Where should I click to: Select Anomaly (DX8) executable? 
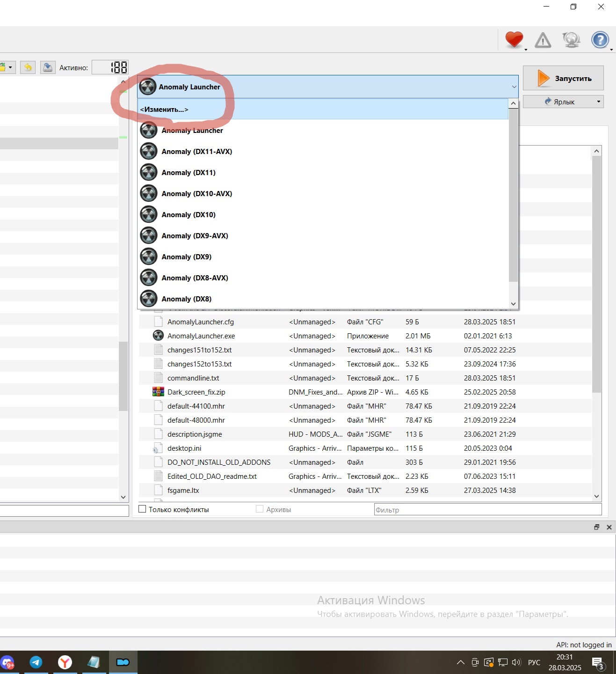tap(323, 299)
